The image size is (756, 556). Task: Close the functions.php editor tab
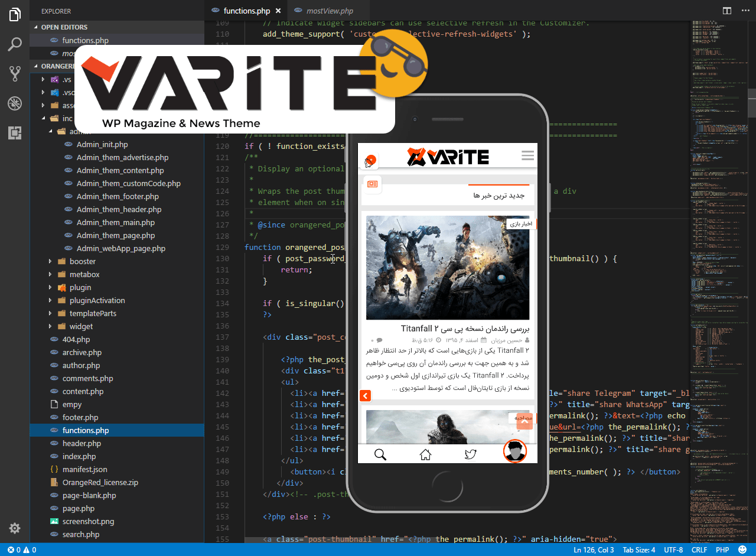point(278,11)
